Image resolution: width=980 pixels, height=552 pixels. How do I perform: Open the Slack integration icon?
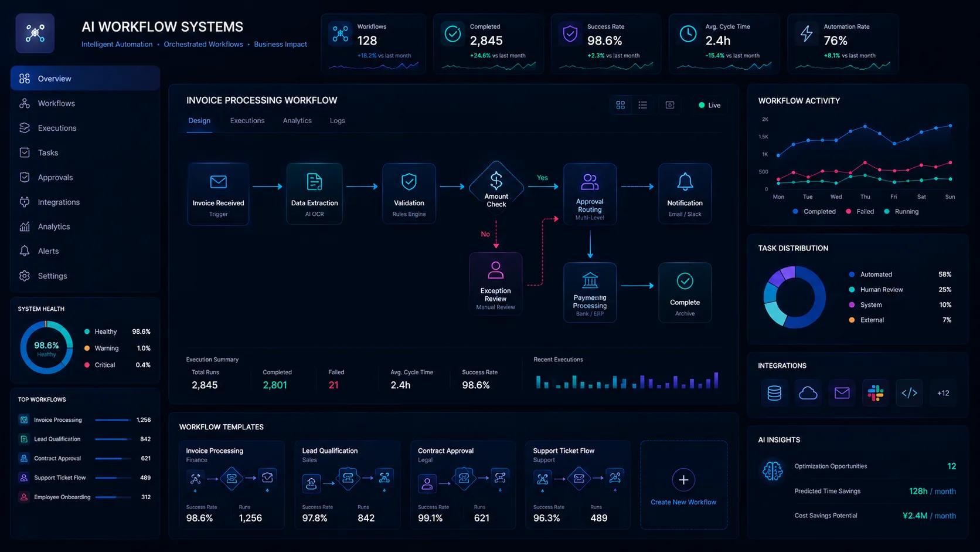point(876,393)
